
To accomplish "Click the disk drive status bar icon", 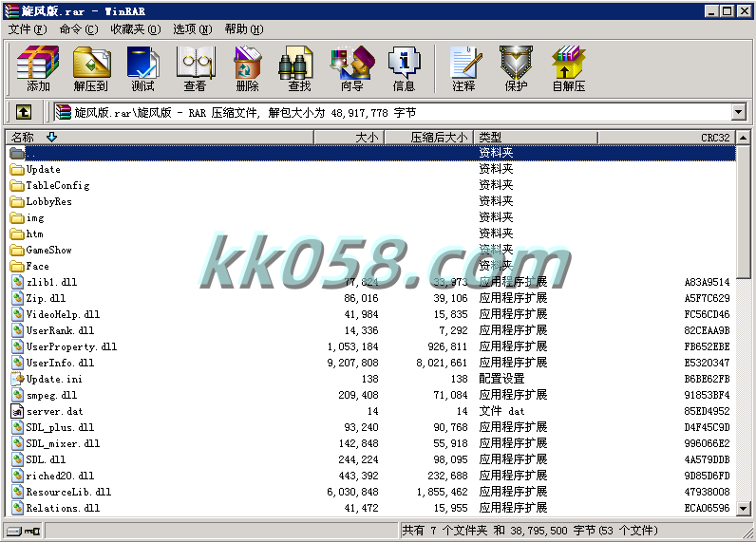I will pos(14,531).
